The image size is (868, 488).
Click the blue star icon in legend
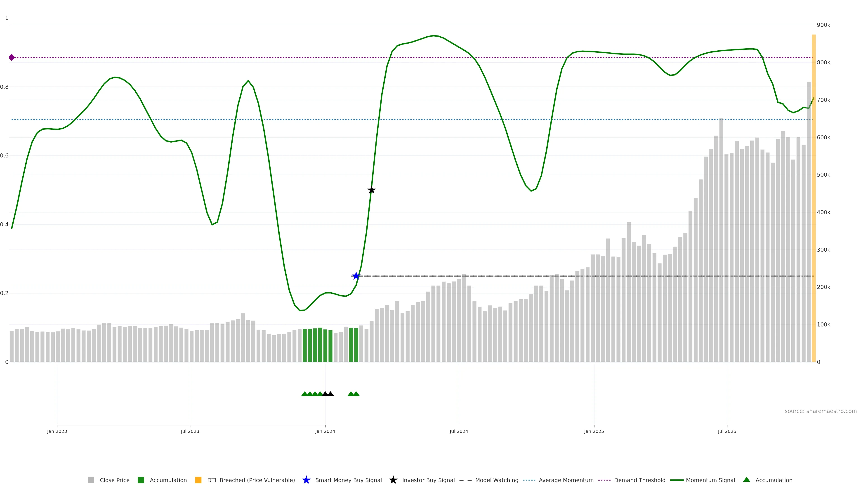point(306,480)
